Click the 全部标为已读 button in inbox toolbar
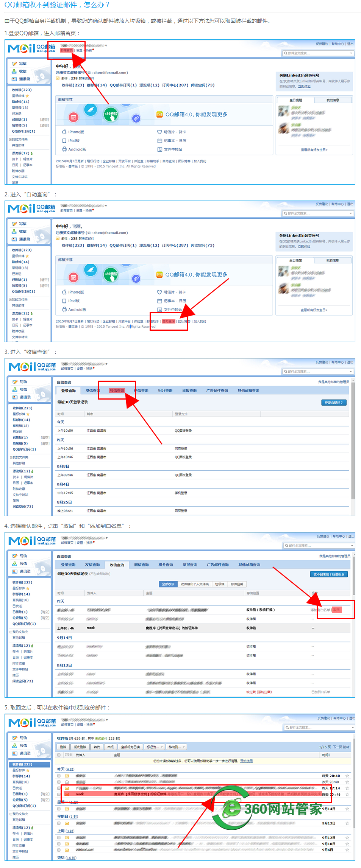Viewport: 361px width, 868px height. (x=130, y=747)
